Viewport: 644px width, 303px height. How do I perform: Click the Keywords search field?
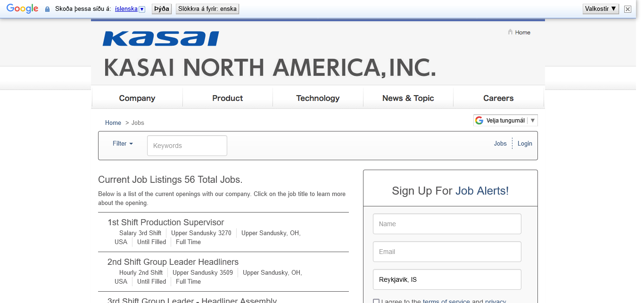pyautogui.click(x=187, y=146)
